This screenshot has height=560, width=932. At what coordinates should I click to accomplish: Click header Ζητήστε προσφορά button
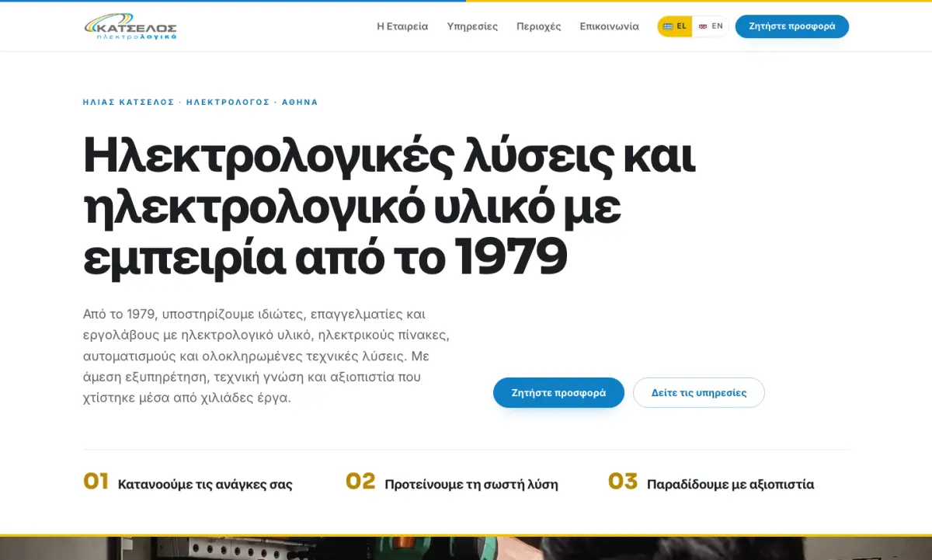792,26
